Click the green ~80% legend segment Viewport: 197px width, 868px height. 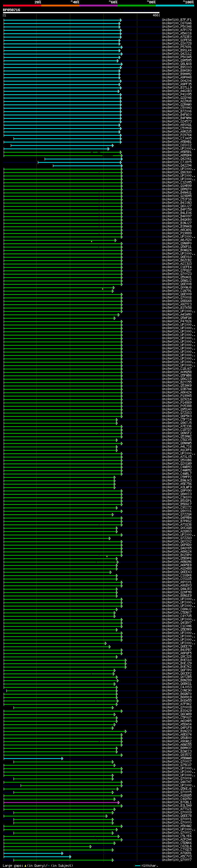tap(137, 6)
